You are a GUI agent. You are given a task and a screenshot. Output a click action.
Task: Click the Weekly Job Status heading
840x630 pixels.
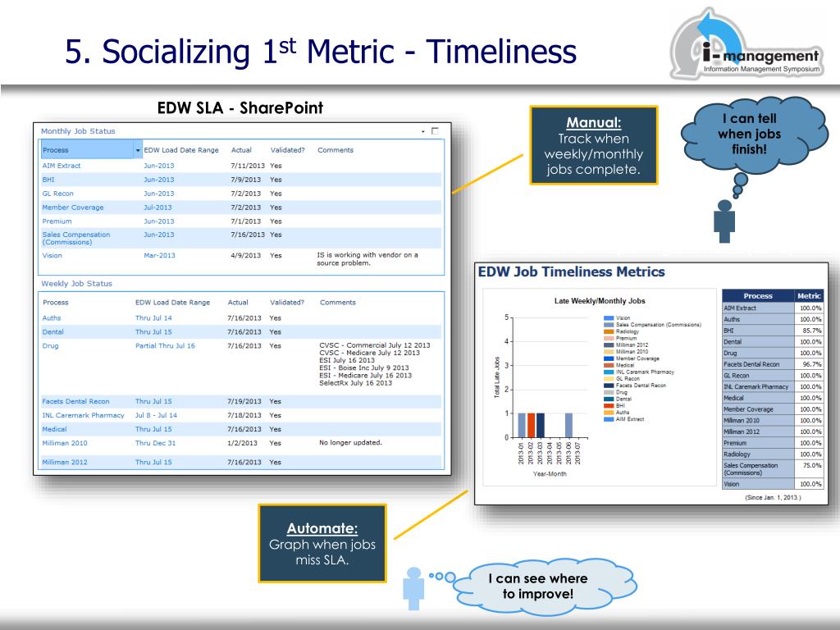pyautogui.click(x=76, y=284)
